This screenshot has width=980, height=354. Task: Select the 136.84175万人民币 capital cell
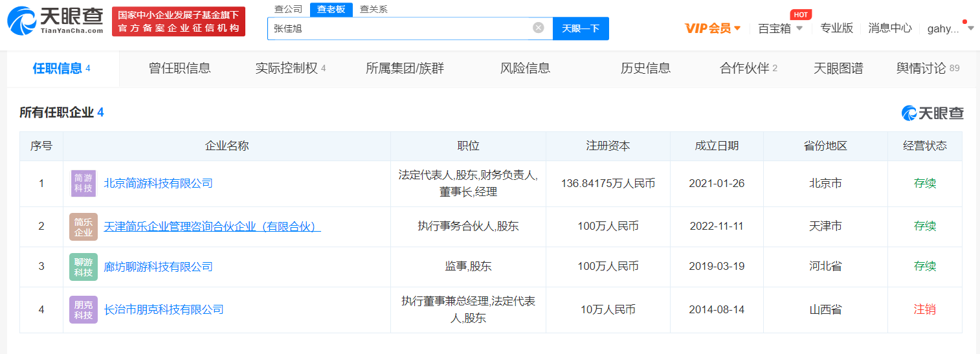[x=608, y=184]
